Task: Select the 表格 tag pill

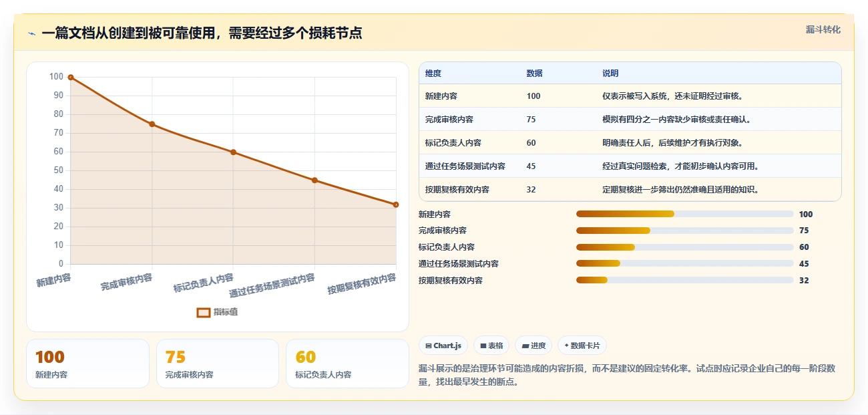Action: click(491, 345)
